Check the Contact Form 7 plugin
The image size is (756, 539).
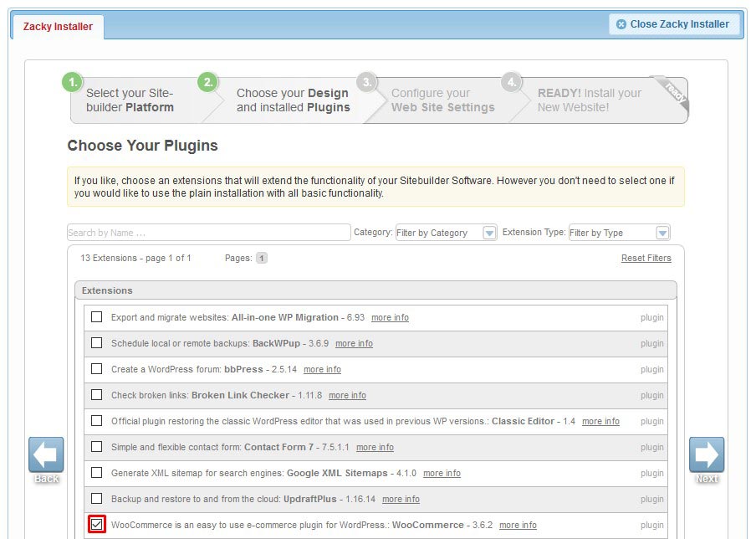96,447
